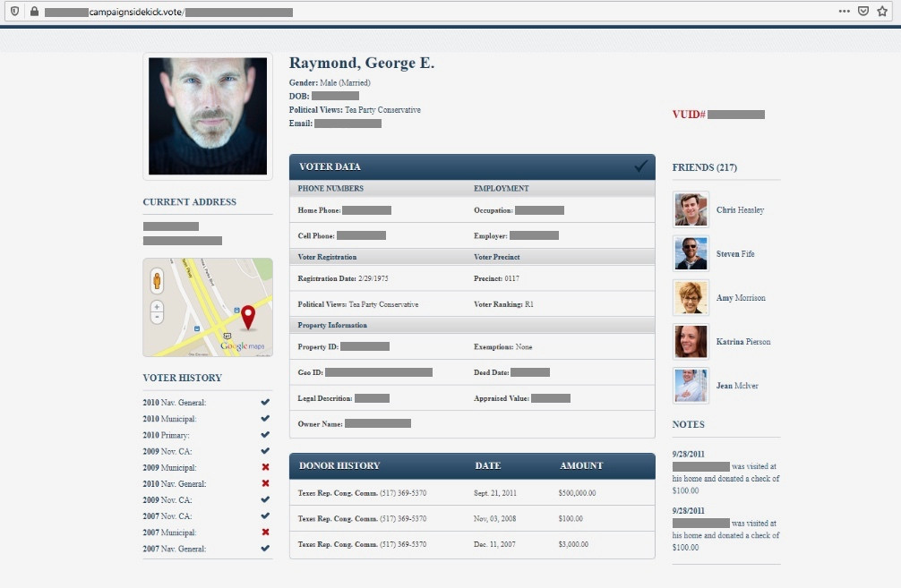901x588 pixels.
Task: Click Amy Morrison's profile thumbnail
Action: 691,298
